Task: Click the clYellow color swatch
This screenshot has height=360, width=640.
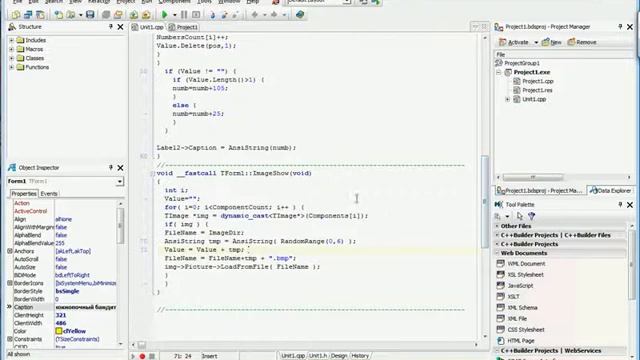Action: tap(59, 331)
